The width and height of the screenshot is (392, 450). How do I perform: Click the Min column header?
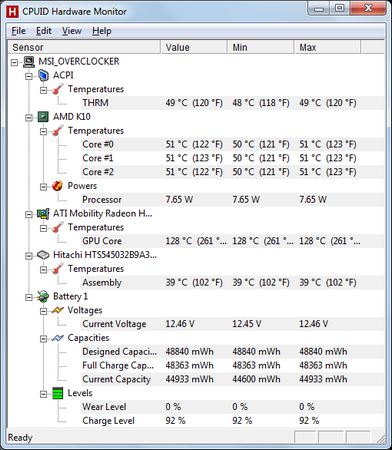(x=261, y=47)
